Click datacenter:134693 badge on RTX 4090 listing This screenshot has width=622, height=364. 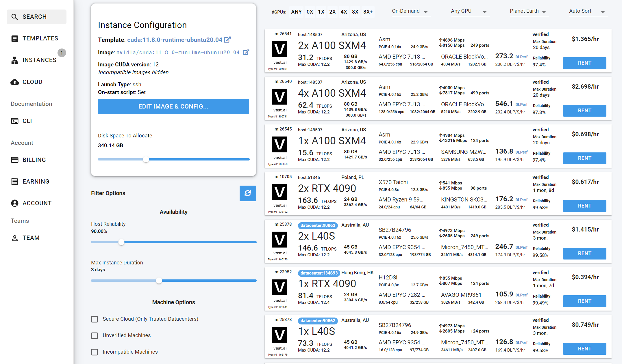tap(319, 273)
